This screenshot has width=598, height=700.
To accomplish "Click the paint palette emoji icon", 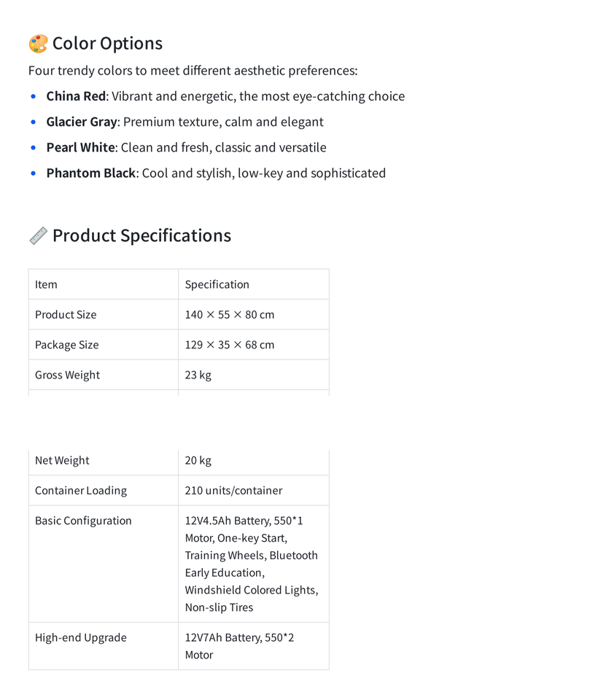I will [x=38, y=44].
